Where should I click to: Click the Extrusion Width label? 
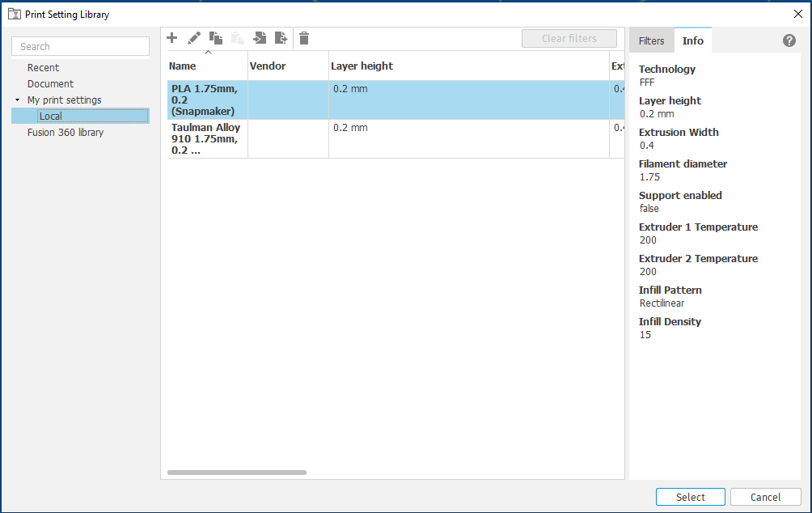click(679, 132)
